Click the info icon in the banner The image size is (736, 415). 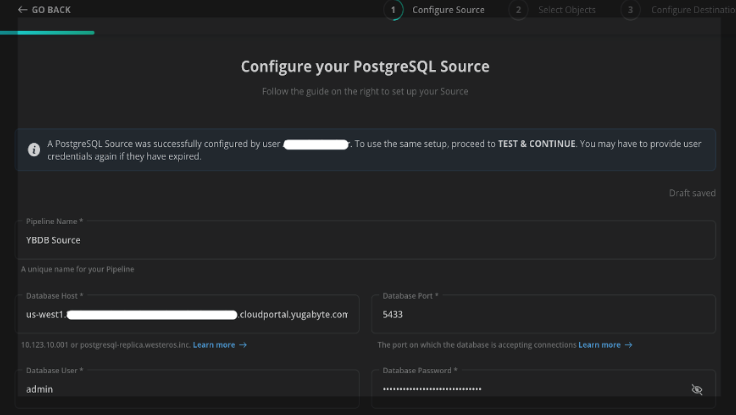pos(34,150)
